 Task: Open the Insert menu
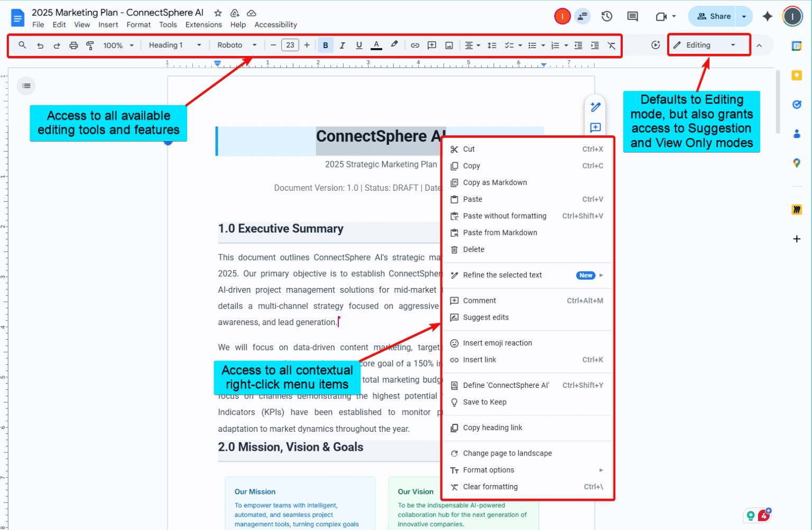tap(108, 24)
